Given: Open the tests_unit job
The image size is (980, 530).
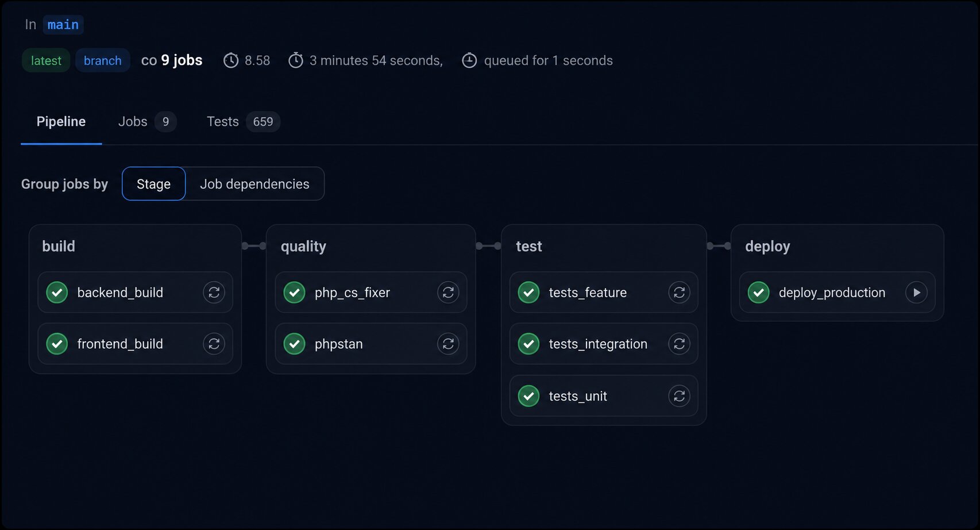Looking at the screenshot, I should click(578, 396).
